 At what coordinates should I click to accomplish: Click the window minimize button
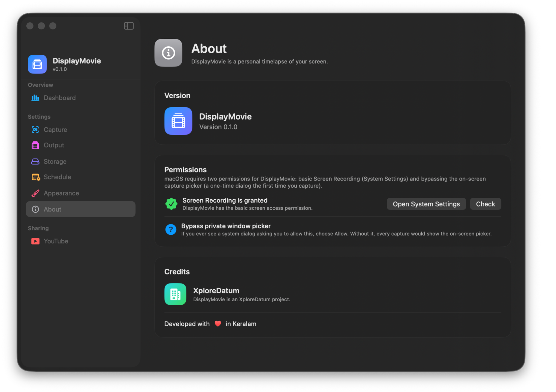[x=41, y=26]
